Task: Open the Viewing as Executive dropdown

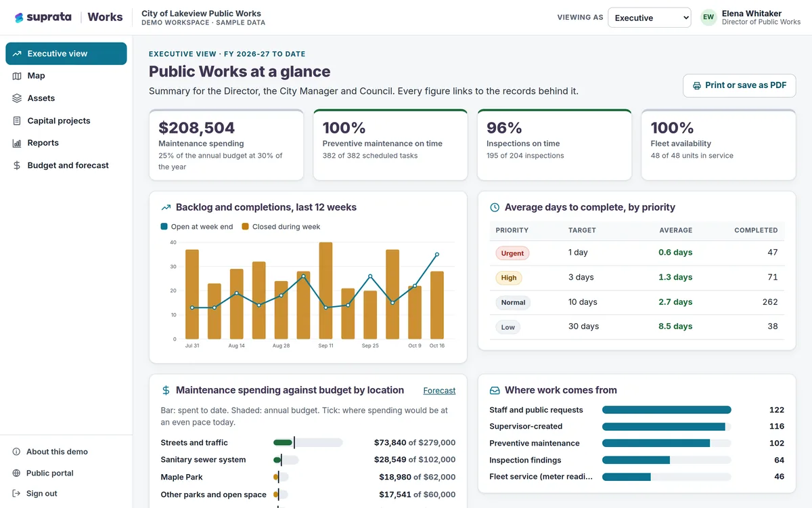Action: 649,18
